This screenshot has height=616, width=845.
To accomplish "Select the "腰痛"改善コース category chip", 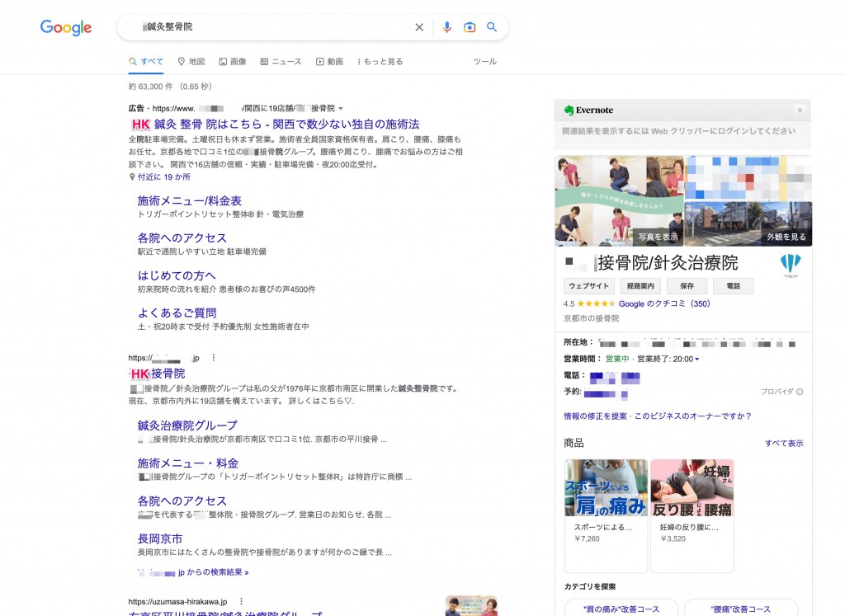I will point(741,608).
